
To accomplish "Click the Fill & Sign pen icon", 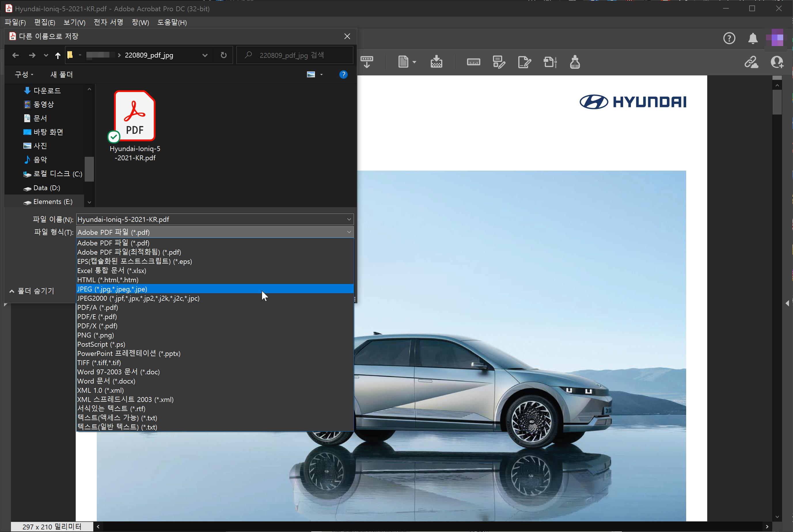I will 524,62.
